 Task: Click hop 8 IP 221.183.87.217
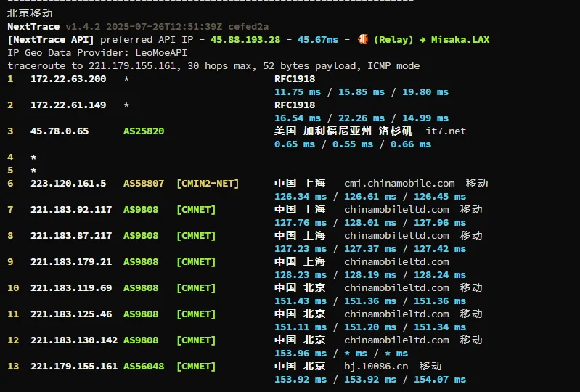(71, 236)
